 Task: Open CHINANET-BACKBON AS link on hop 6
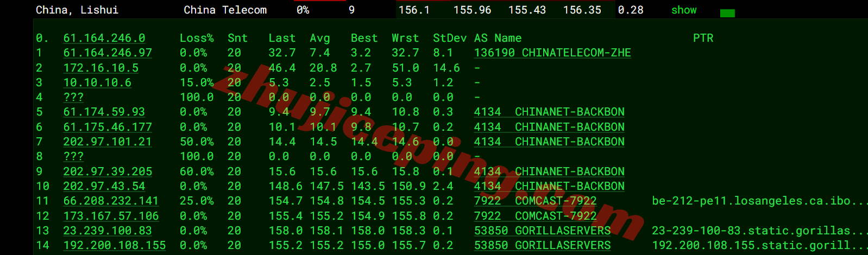[x=549, y=127]
